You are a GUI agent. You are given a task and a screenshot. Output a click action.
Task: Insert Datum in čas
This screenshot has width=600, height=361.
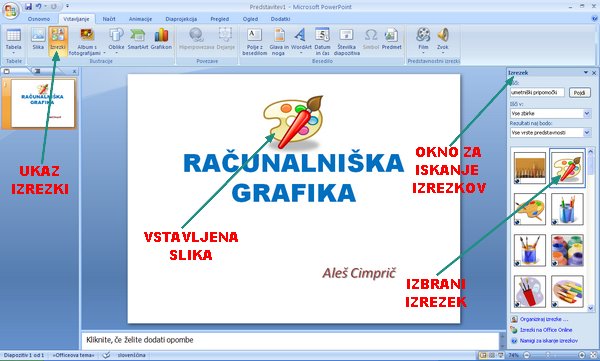322,41
